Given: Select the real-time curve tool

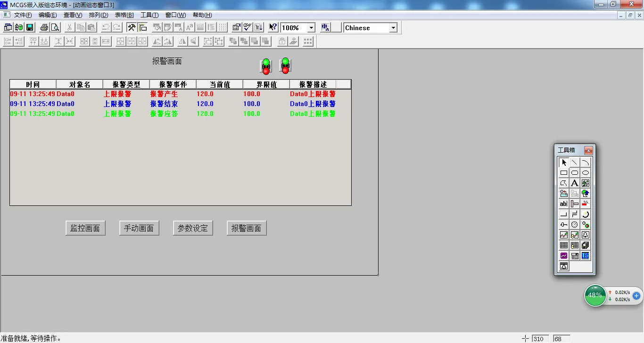Looking at the screenshot, I should [x=564, y=235].
